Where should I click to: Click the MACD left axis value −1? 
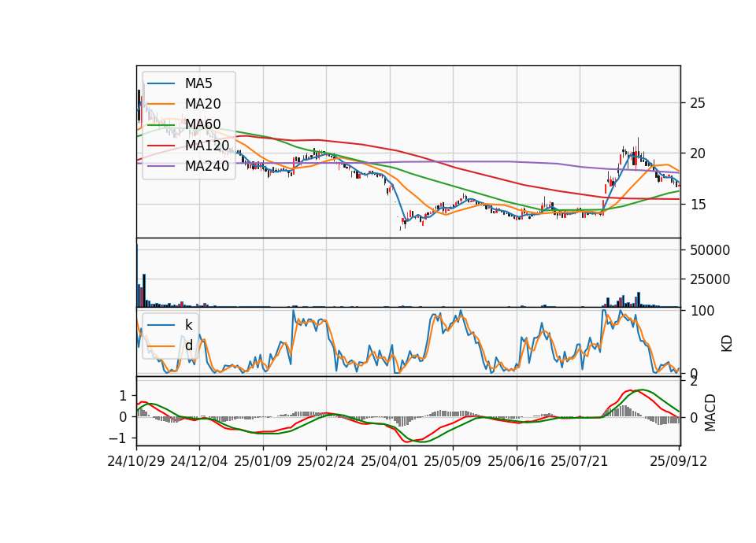click(117, 438)
